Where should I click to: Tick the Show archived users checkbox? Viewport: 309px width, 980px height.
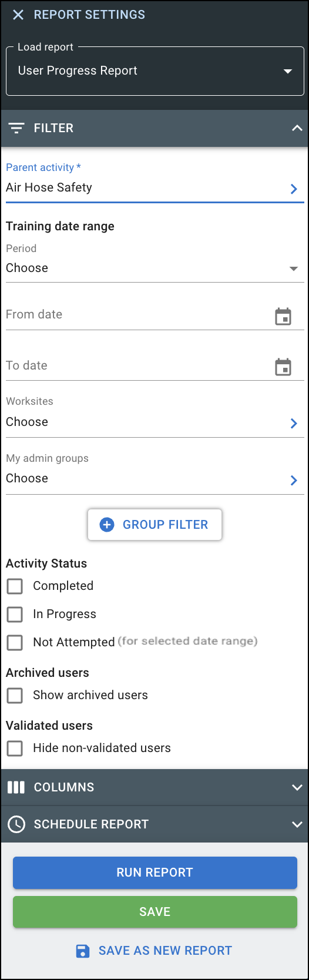[x=15, y=695]
